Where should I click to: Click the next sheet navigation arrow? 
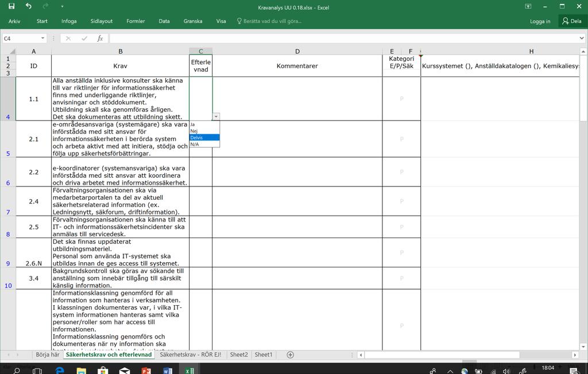pyautogui.click(x=17, y=354)
